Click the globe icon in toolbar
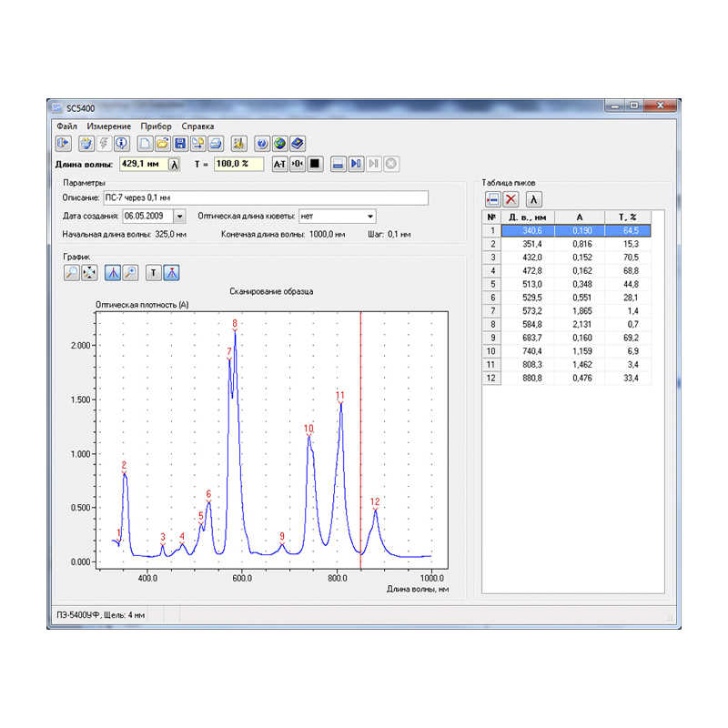This screenshot has width=728, height=728. (x=279, y=143)
